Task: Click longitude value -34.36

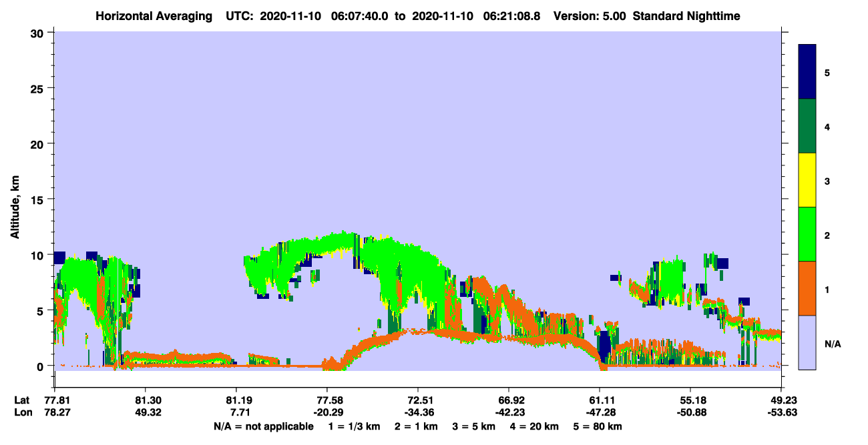Action: pos(418,412)
